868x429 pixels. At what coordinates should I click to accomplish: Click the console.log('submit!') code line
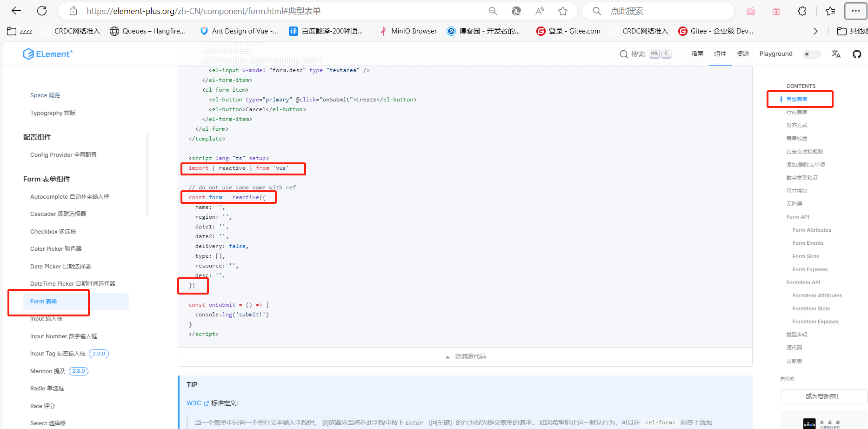point(232,315)
